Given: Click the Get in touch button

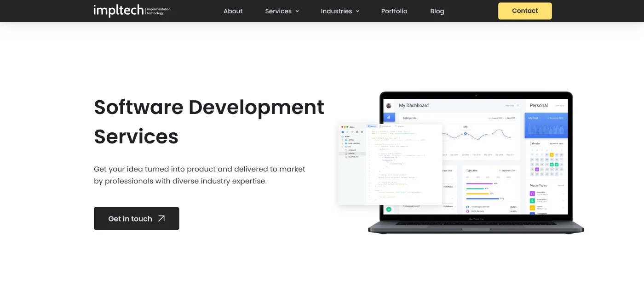Looking at the screenshot, I should coord(136,218).
